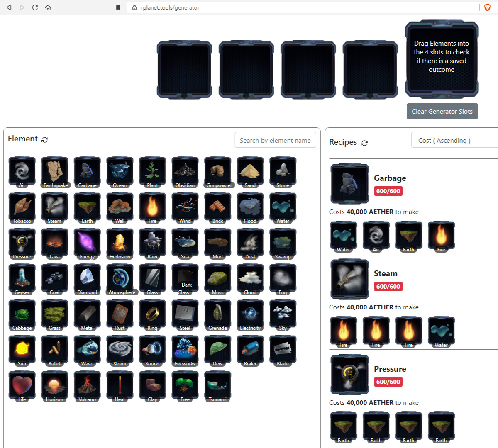The width and height of the screenshot is (498, 448).
Task: Click the second empty generator slot
Action: (x=246, y=70)
